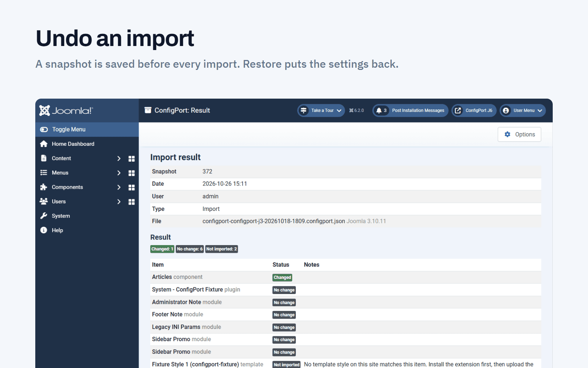Toggle the sidebar menu

pos(87,130)
